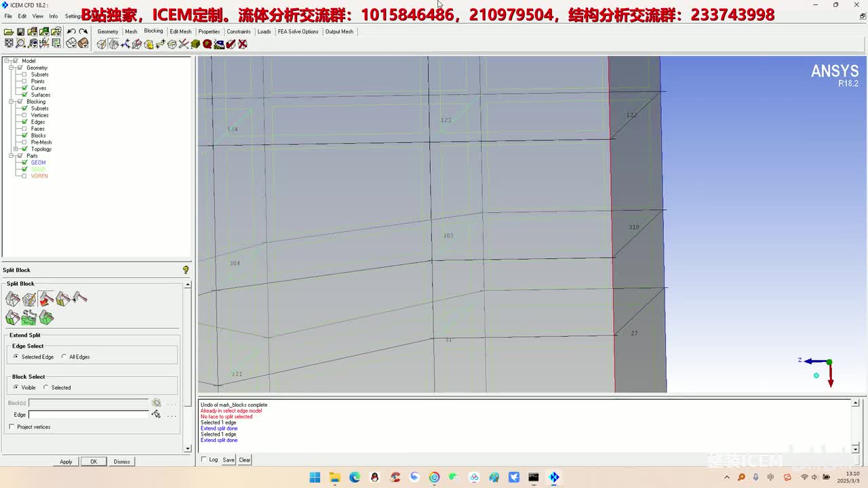Collapse Parts tree branch
This screenshot has width=868, height=488.
[x=12, y=156]
